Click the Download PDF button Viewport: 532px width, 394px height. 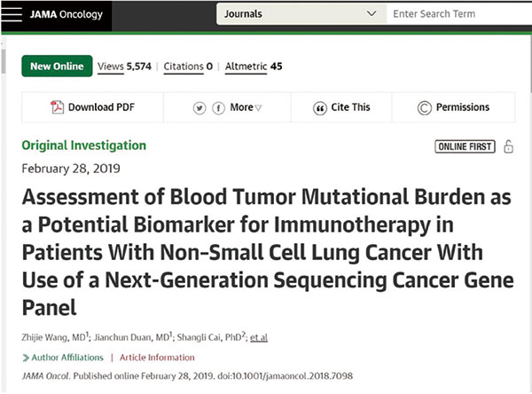click(92, 107)
